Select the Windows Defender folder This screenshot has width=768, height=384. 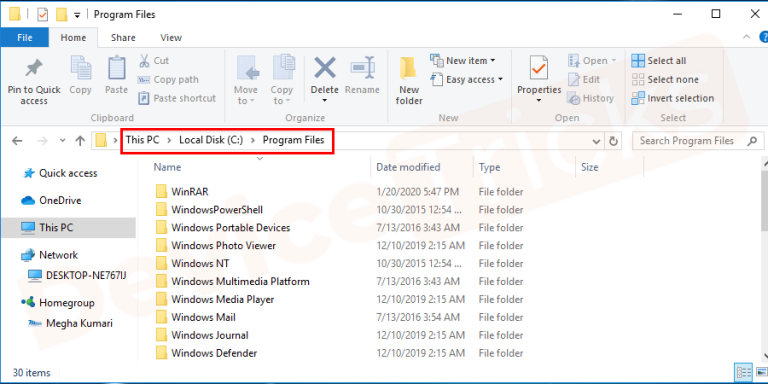(206, 353)
